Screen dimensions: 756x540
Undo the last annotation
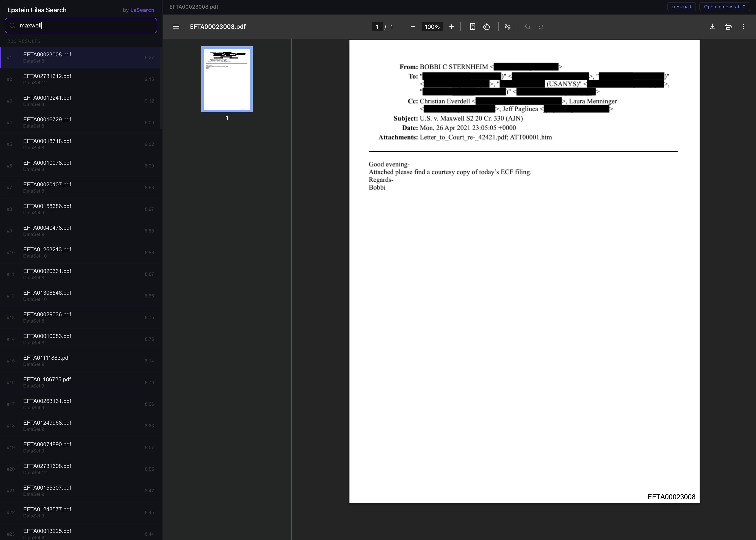click(528, 27)
